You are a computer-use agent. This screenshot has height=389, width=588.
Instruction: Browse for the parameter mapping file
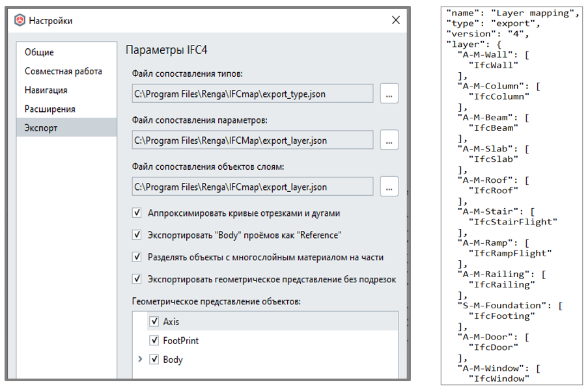tap(389, 140)
